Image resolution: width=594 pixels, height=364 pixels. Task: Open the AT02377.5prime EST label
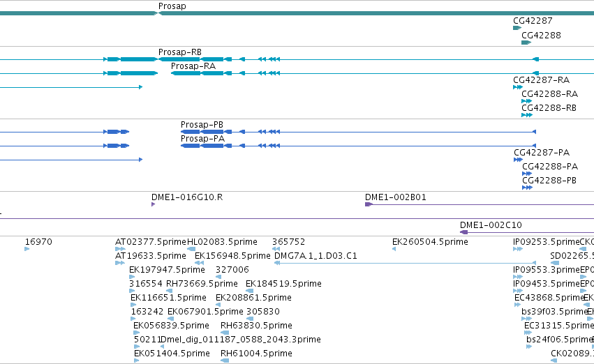coord(151,242)
